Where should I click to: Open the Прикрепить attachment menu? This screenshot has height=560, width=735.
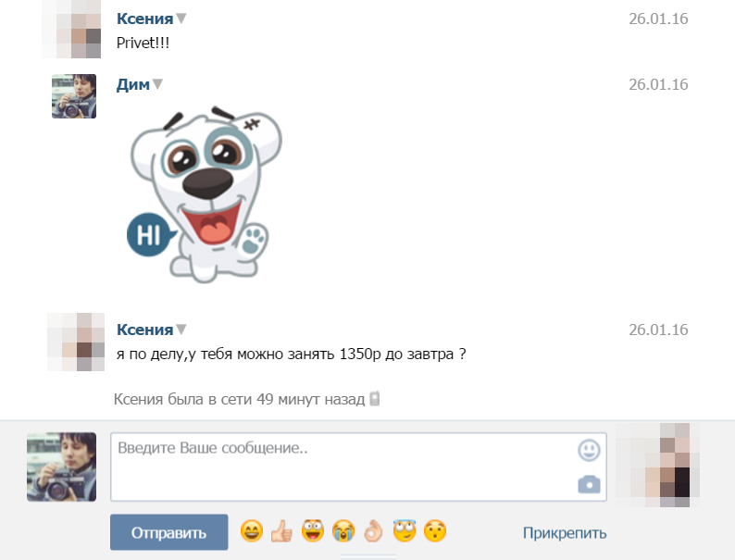565,532
